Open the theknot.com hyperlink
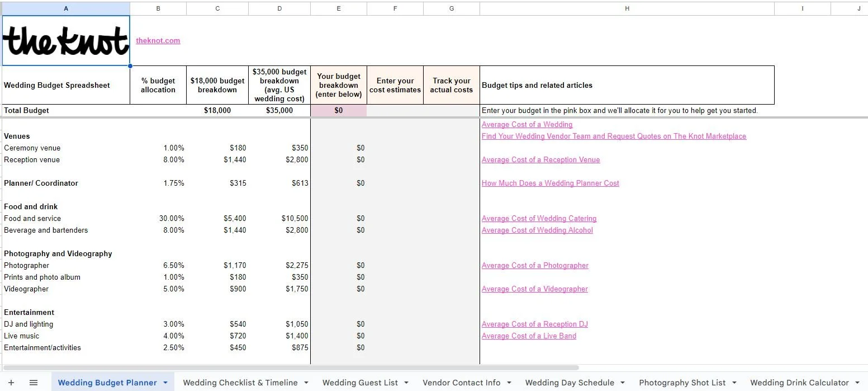This screenshot has height=391, width=868. [158, 41]
